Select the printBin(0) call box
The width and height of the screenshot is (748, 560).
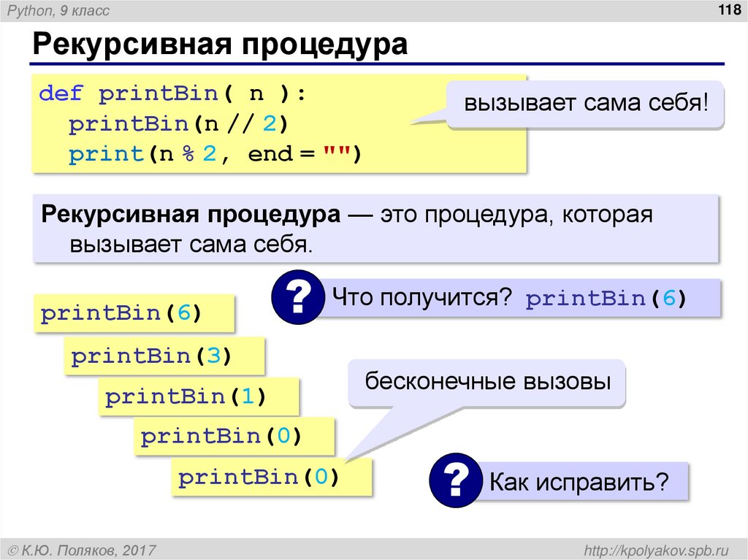point(234,436)
